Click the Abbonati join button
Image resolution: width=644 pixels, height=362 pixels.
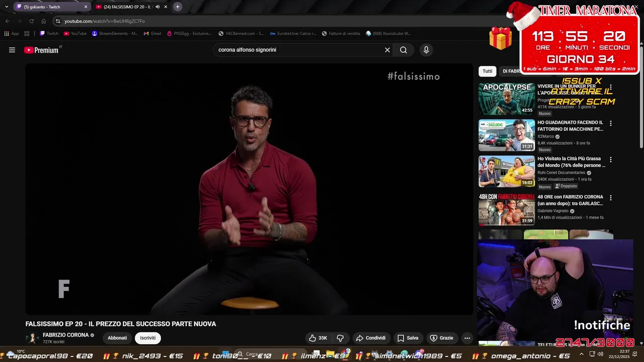[117, 338]
